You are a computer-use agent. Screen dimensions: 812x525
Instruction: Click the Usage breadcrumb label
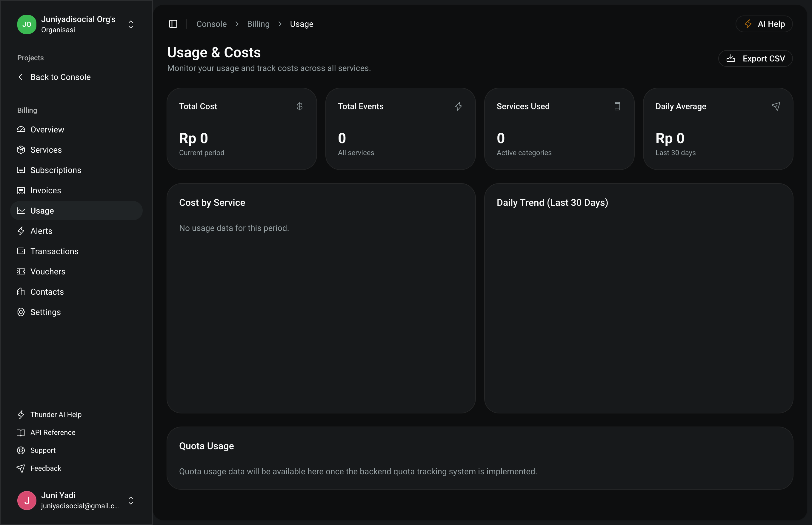coord(302,24)
